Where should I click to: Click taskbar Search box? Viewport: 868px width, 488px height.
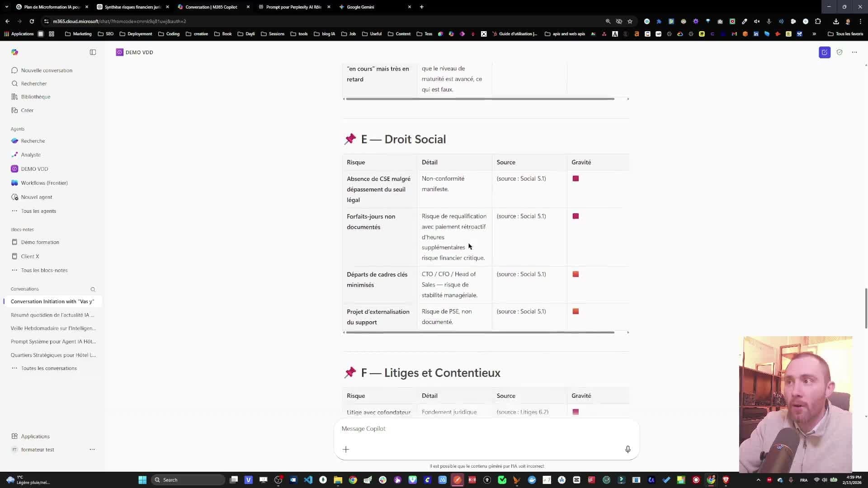click(x=188, y=480)
